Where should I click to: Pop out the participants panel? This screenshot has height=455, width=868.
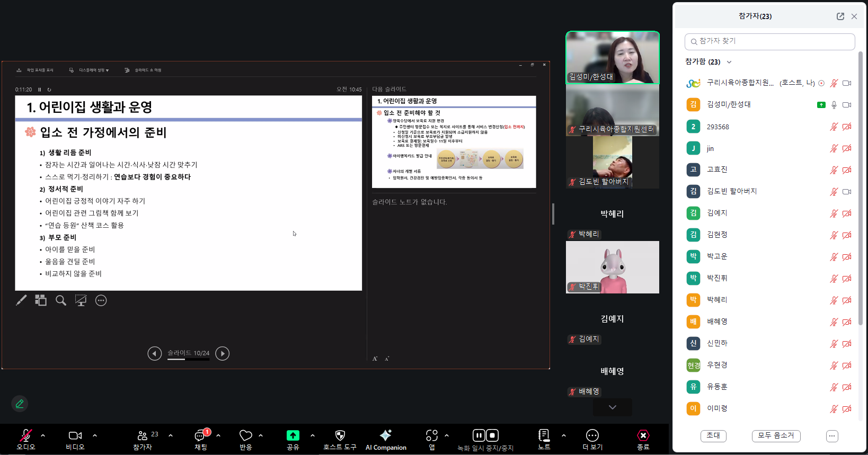[840, 16]
